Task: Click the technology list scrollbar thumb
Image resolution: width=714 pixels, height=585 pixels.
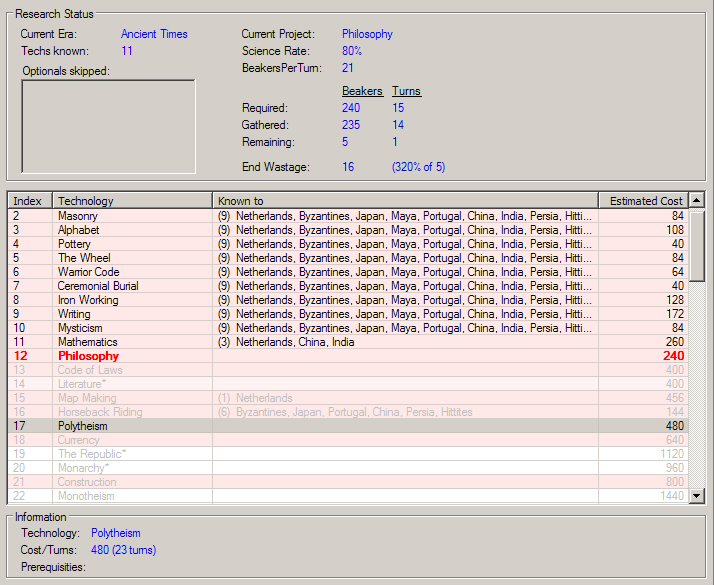Action: [x=697, y=245]
